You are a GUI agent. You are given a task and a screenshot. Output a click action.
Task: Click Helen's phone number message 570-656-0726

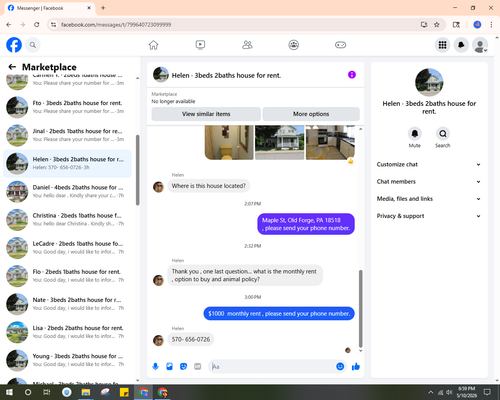point(191,340)
